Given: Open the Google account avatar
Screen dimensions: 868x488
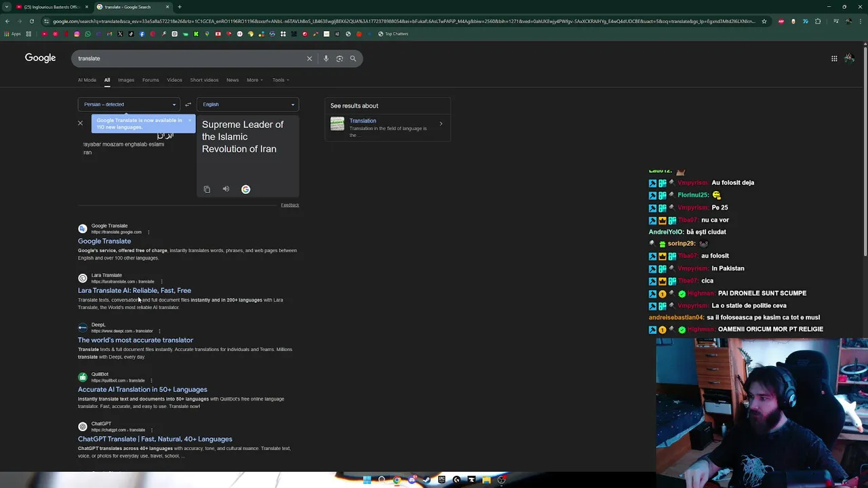Looking at the screenshot, I should point(849,58).
